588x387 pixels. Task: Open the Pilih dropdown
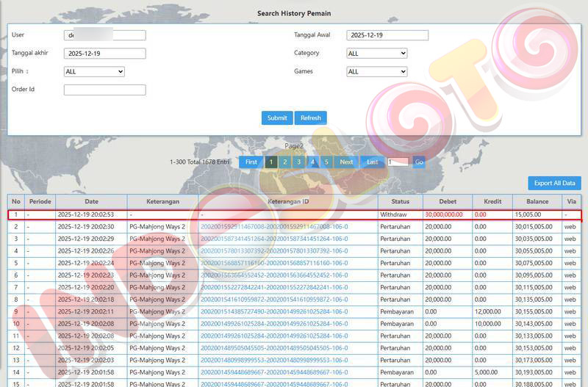[x=94, y=71]
